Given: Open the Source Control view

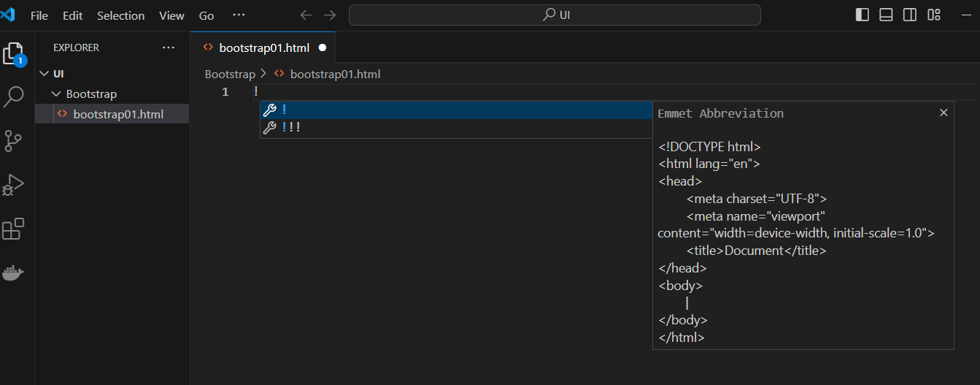Looking at the screenshot, I should [x=14, y=141].
